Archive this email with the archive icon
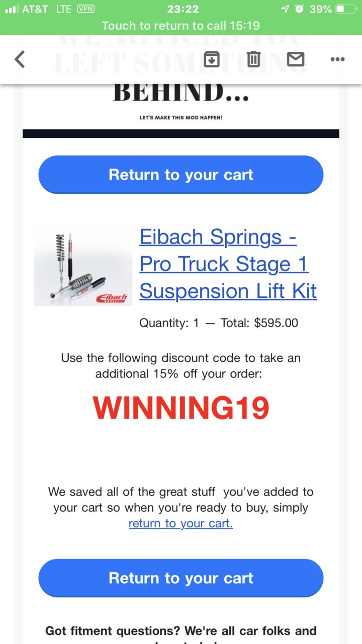362x644 pixels. pos(212,59)
